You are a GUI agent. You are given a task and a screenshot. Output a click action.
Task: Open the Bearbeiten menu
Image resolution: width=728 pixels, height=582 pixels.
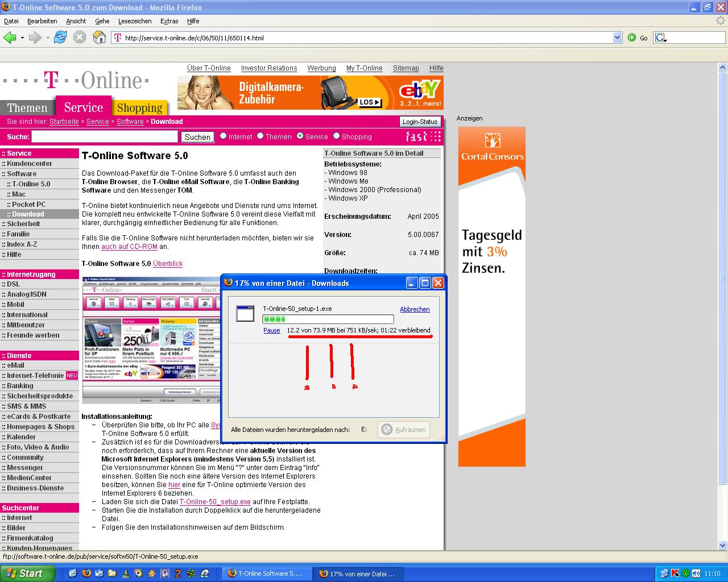click(x=42, y=21)
